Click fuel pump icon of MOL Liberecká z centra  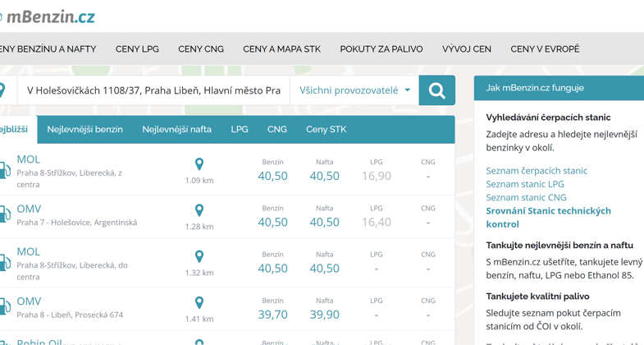click(4, 170)
